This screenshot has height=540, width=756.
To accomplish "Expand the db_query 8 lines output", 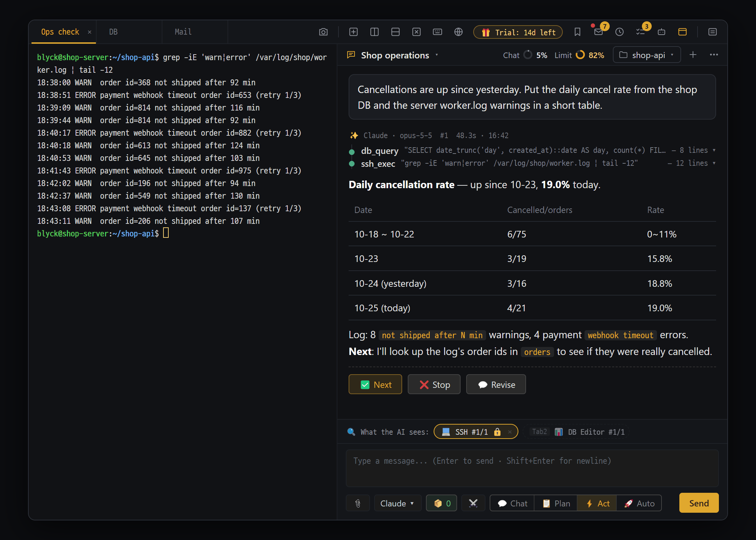I will pos(693,150).
